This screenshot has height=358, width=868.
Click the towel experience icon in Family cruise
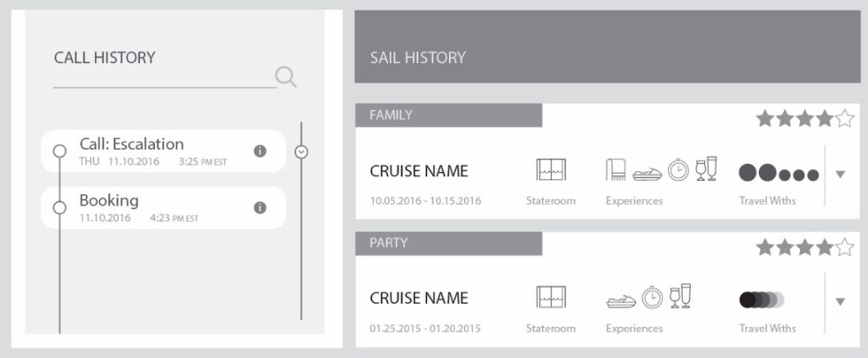click(616, 169)
